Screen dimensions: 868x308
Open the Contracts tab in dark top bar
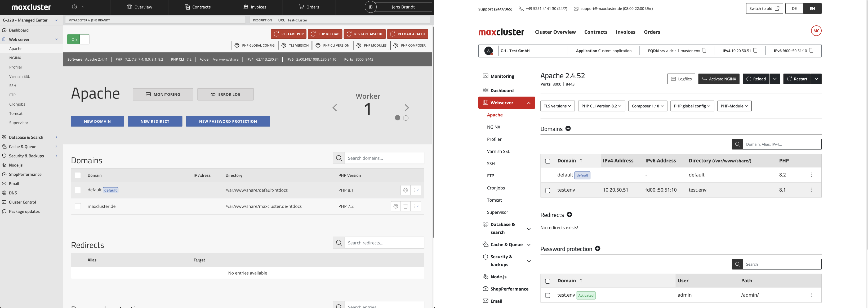[198, 7]
